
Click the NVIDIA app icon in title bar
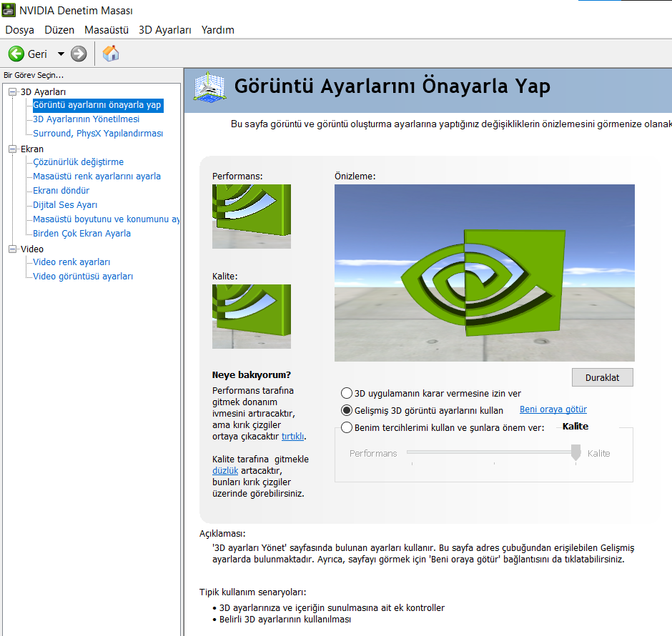9,10
